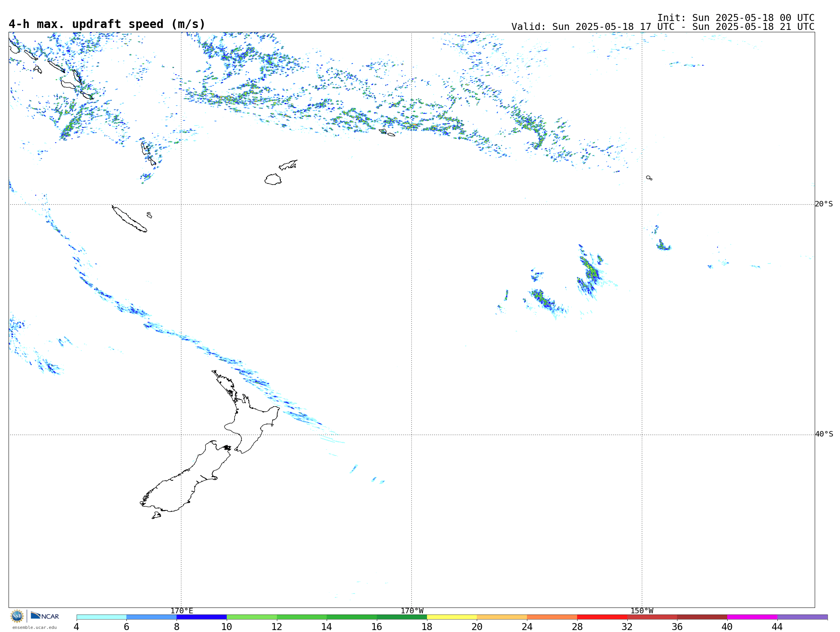This screenshot has height=632, width=840.
Task: Click the 20°S latitude label
Action: coord(824,204)
